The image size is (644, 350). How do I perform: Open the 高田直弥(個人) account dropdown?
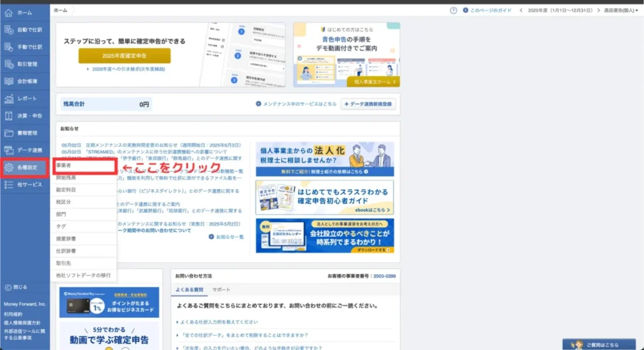pyautogui.click(x=621, y=11)
